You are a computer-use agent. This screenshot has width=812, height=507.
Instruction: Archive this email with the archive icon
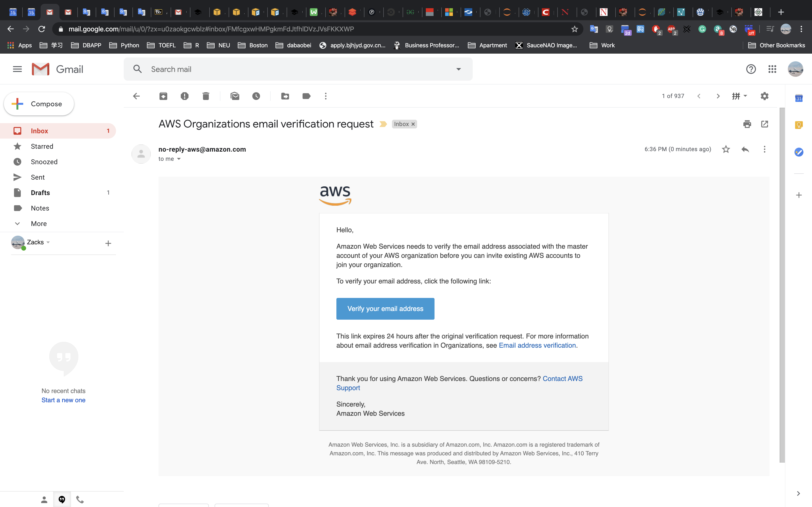(163, 96)
